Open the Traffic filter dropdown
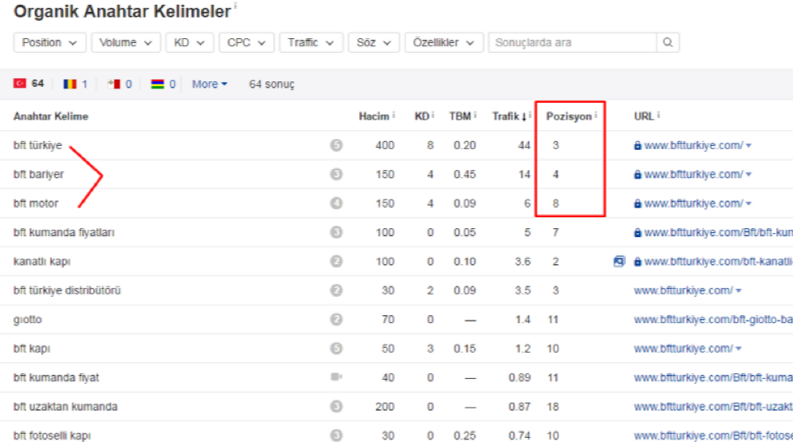 311,42
